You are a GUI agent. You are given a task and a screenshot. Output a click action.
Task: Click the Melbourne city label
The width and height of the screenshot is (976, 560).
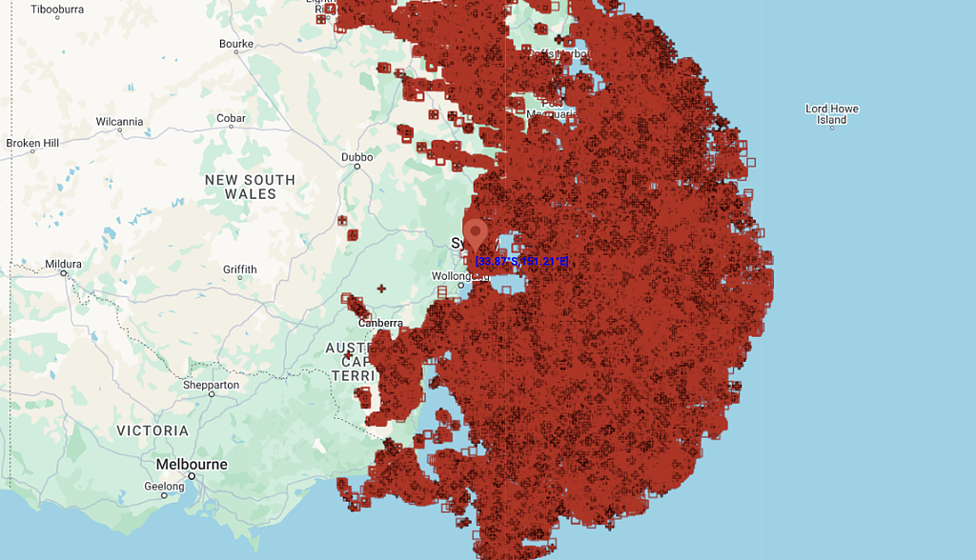tap(192, 465)
